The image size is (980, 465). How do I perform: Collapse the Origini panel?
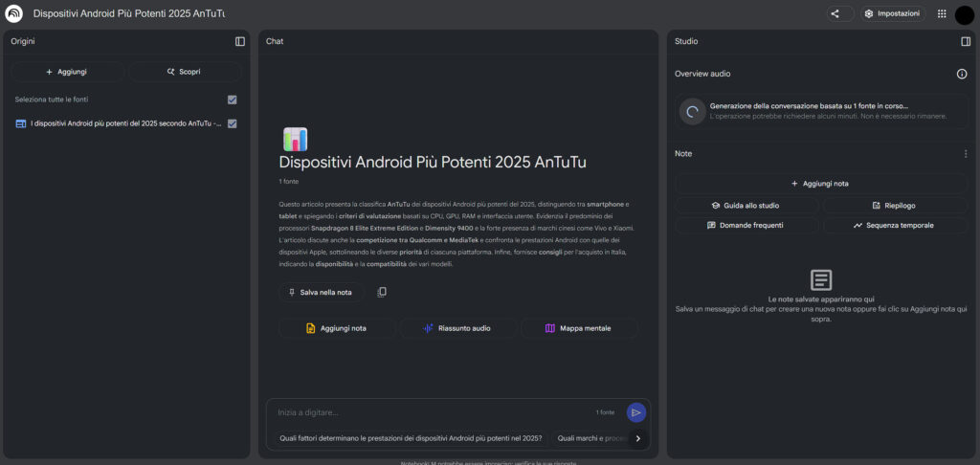(240, 41)
